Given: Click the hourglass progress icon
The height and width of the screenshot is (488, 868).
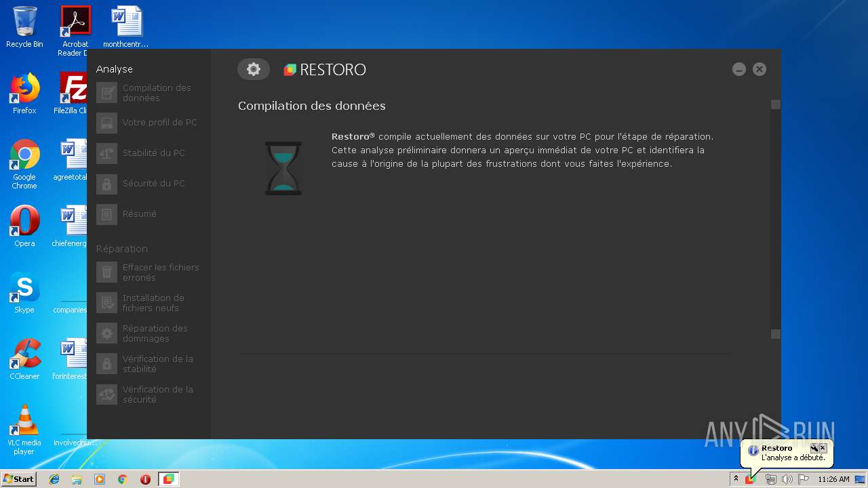Looking at the screenshot, I should click(283, 168).
